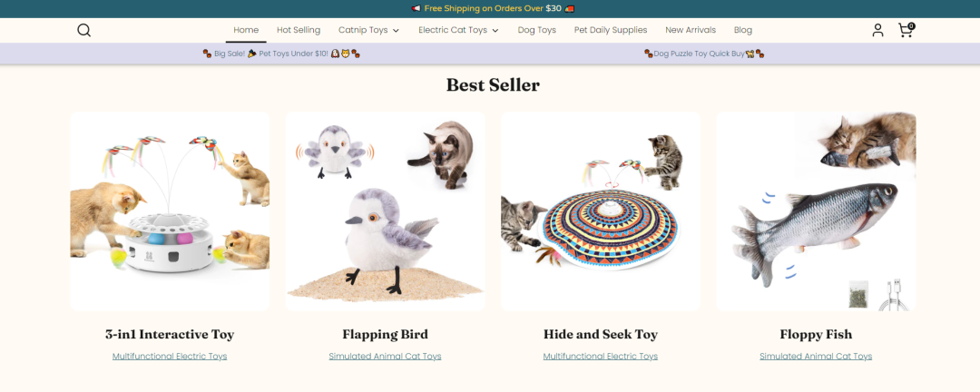Select Pet Daily Supplies in navigation
Viewport: 980px width, 392px height.
click(611, 30)
